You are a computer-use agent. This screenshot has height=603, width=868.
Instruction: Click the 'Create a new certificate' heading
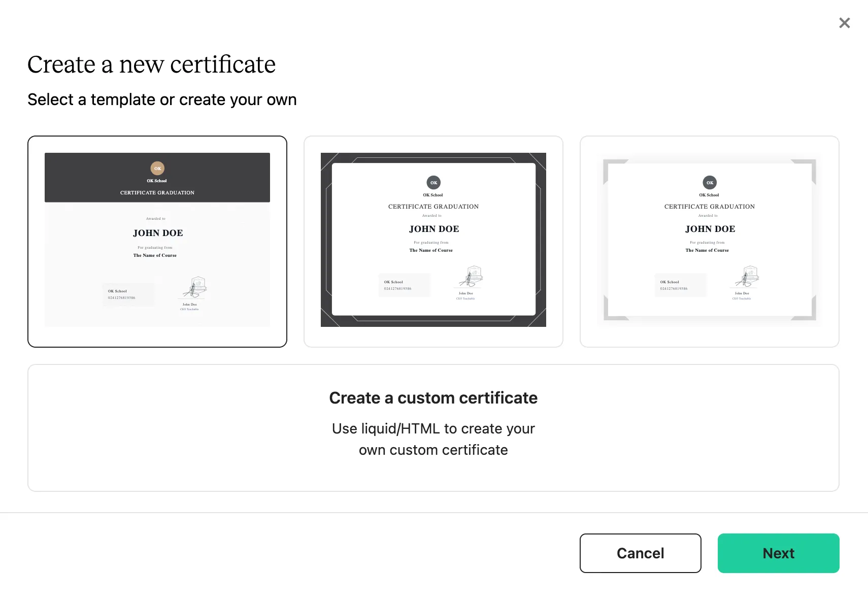(x=151, y=64)
